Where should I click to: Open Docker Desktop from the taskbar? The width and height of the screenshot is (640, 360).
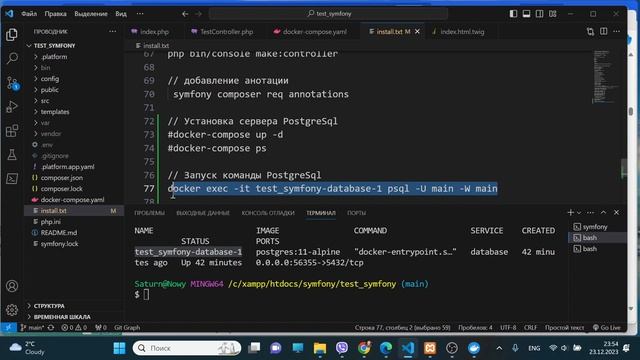click(x=474, y=348)
